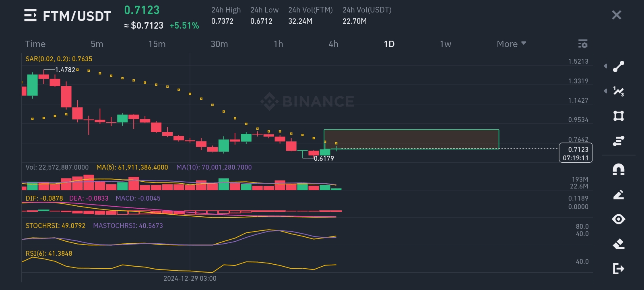Click the SAR indicator label

tap(59, 59)
